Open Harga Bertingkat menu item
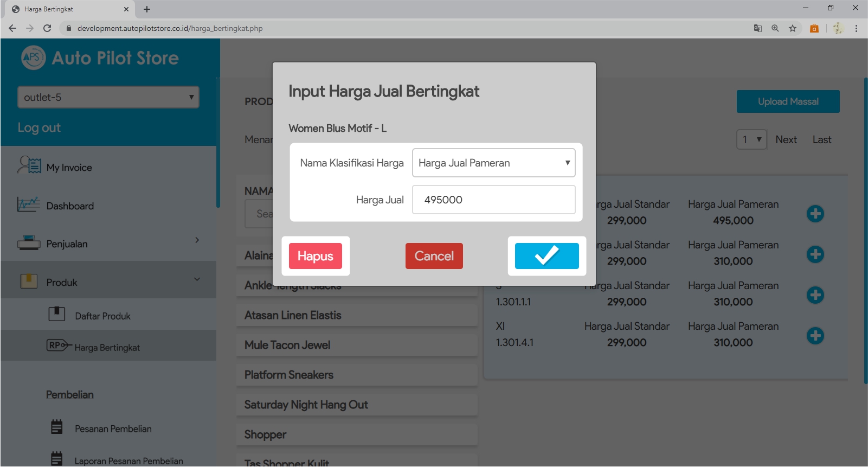Screen dimensions: 868x467 click(x=107, y=348)
